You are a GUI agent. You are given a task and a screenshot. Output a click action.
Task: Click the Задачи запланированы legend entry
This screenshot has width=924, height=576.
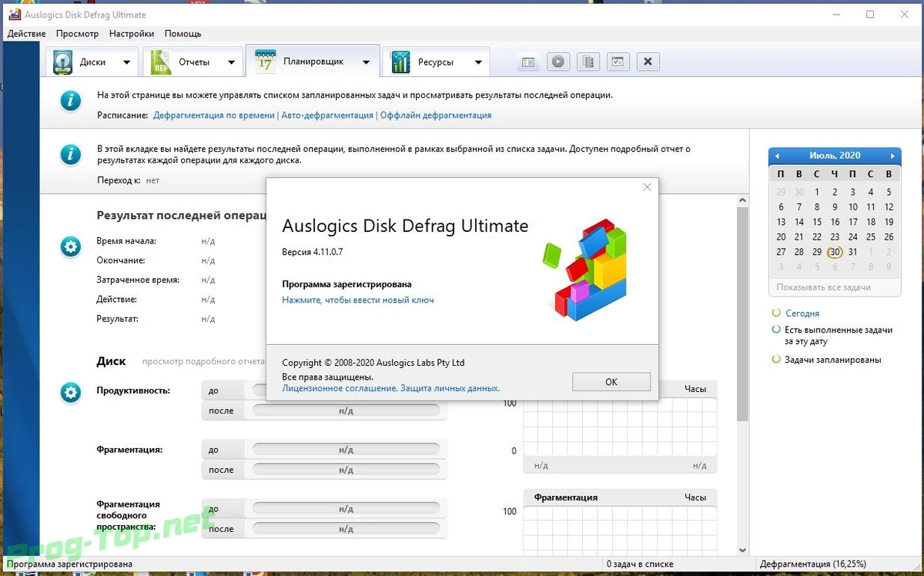point(832,360)
